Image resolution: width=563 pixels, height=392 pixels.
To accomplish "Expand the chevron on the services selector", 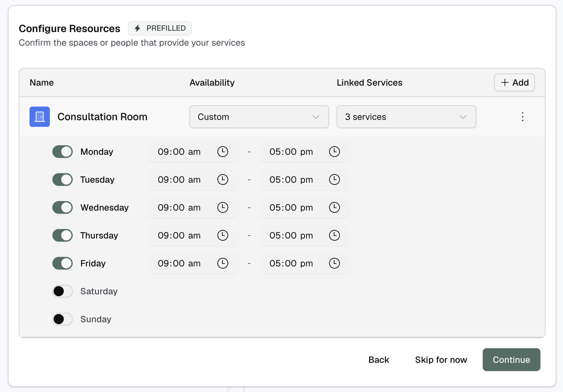I will point(463,117).
